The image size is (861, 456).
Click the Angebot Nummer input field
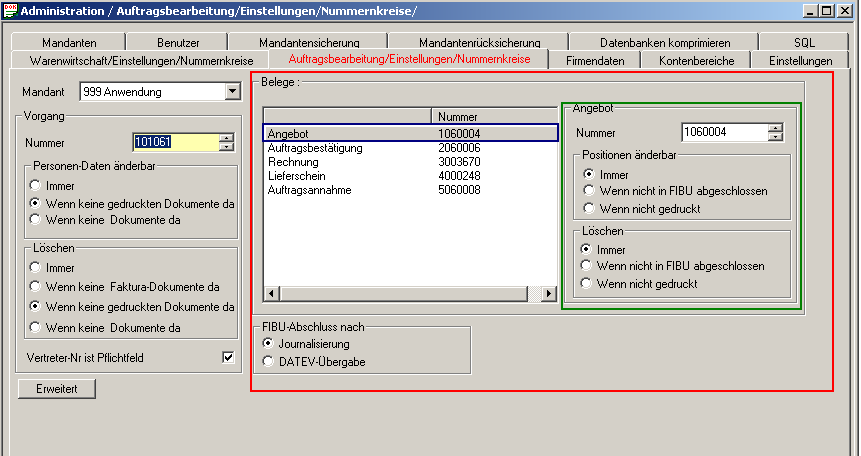click(724, 132)
